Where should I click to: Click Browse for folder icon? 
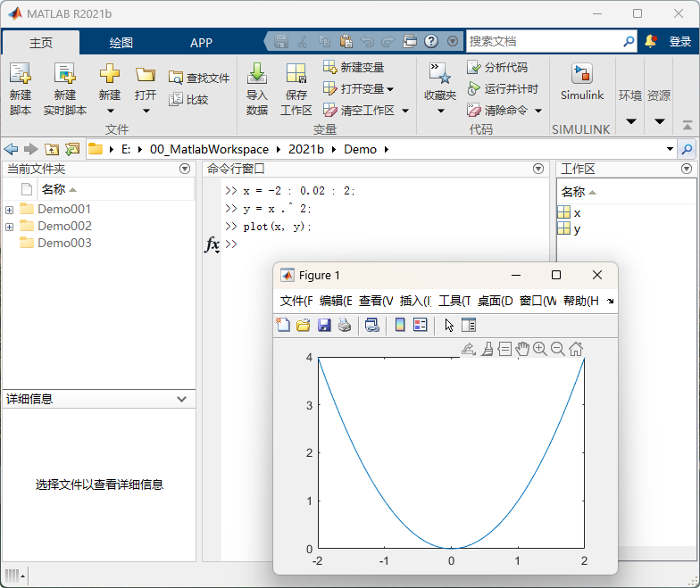71,149
